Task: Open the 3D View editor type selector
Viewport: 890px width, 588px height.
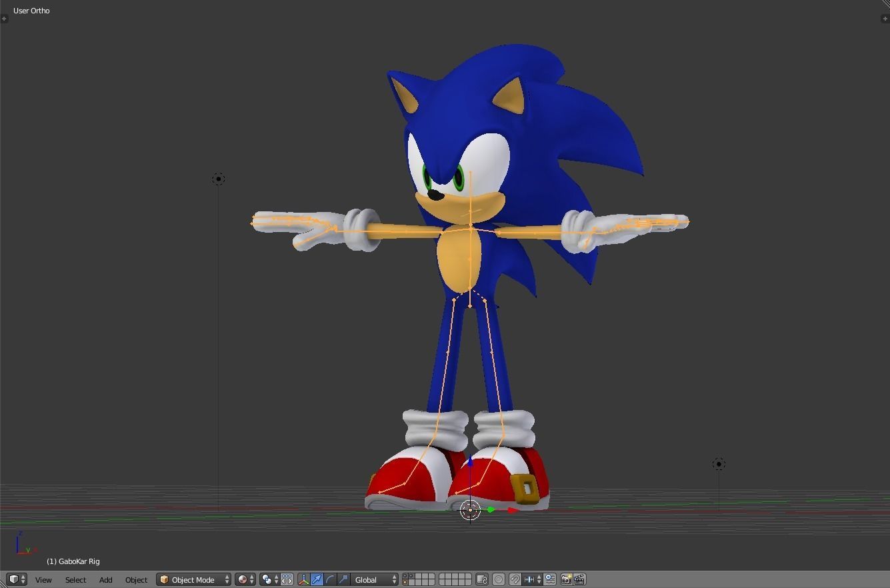Action: 16,579
